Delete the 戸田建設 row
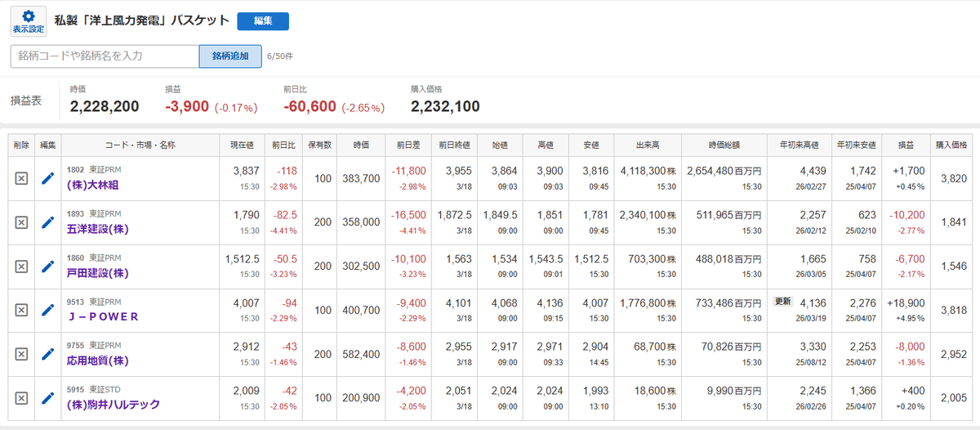Screen dimensions: 980x430 (x=22, y=266)
